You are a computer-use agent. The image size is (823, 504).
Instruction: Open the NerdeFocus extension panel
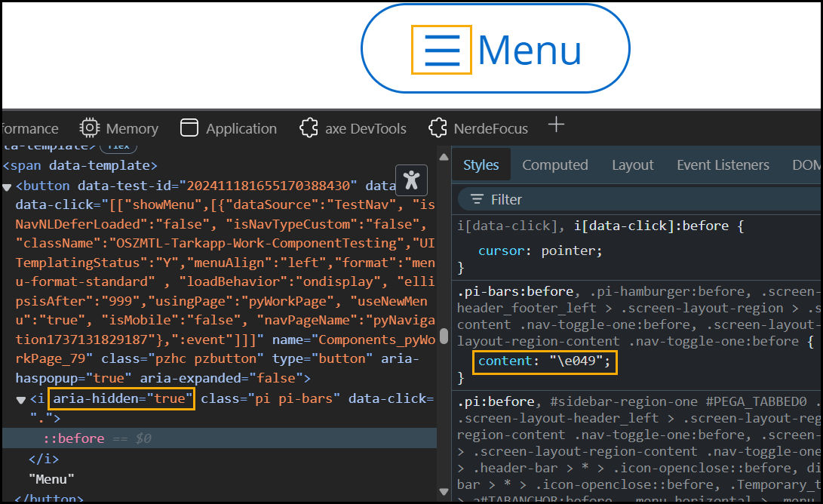pyautogui.click(x=437, y=128)
